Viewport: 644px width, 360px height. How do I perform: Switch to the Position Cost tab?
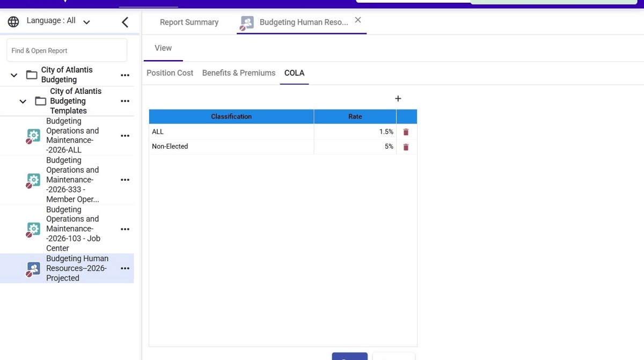pos(170,73)
